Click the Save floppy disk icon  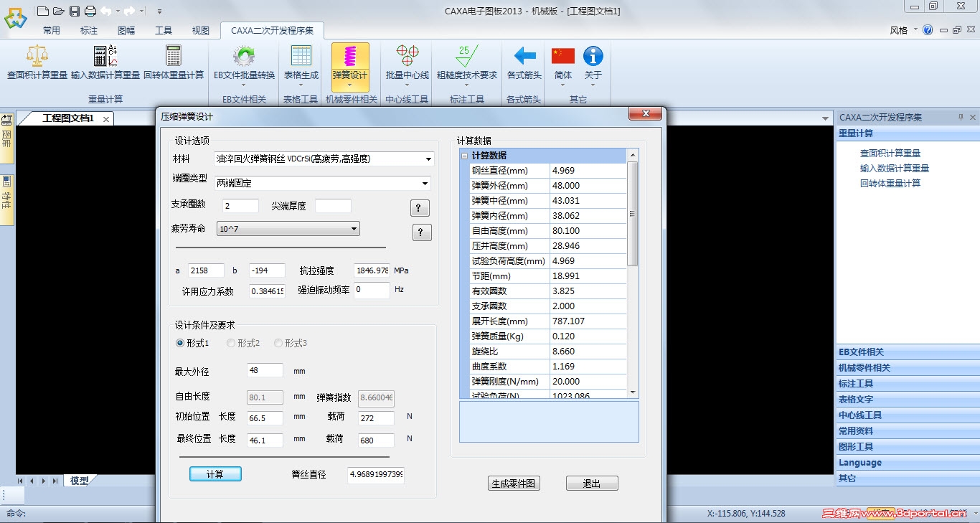[75, 11]
